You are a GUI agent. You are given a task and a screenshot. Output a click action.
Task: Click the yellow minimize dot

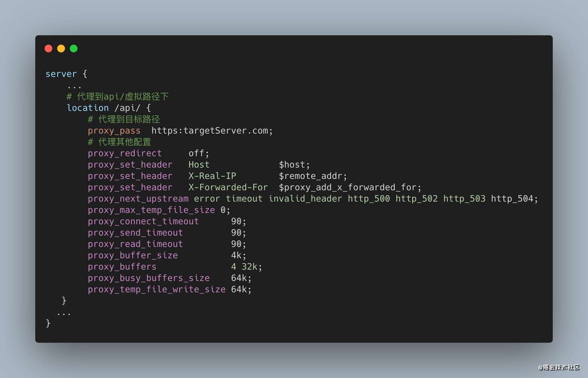pos(61,49)
